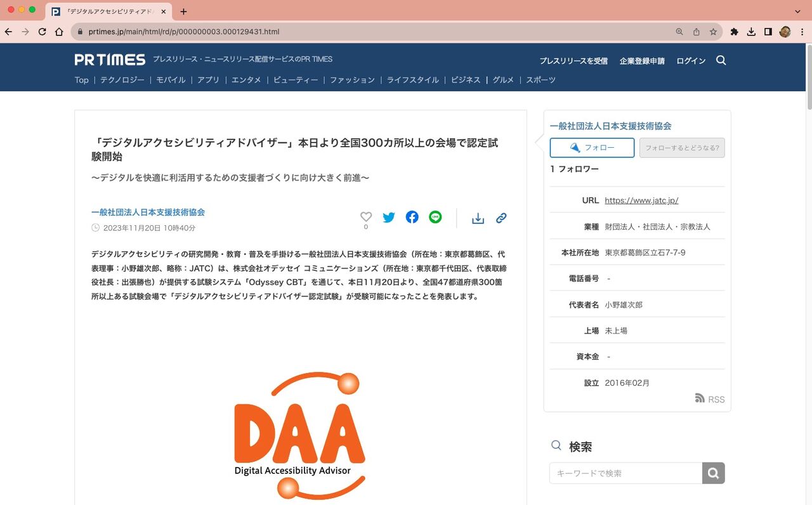Select the スポーツ category
Image resolution: width=812 pixels, height=505 pixels.
[x=540, y=80]
